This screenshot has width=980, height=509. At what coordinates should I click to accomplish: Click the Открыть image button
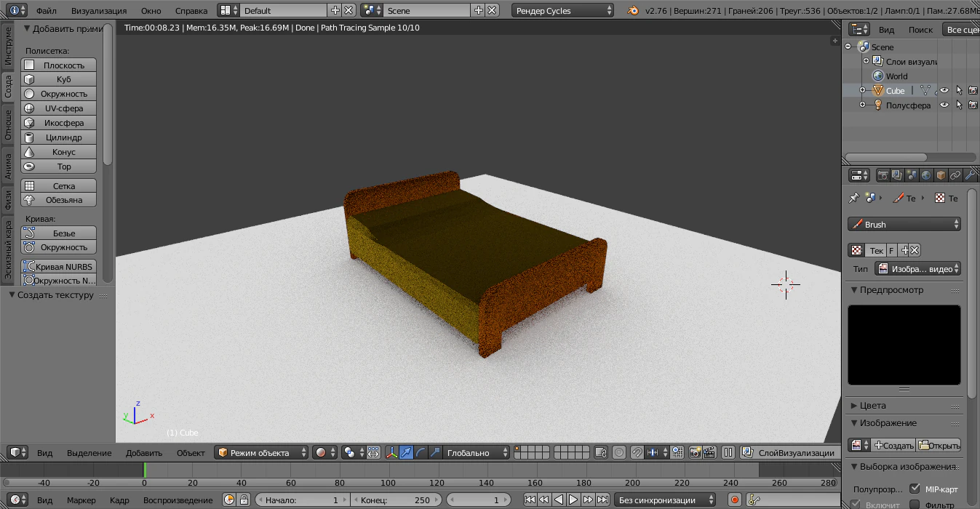(x=939, y=445)
